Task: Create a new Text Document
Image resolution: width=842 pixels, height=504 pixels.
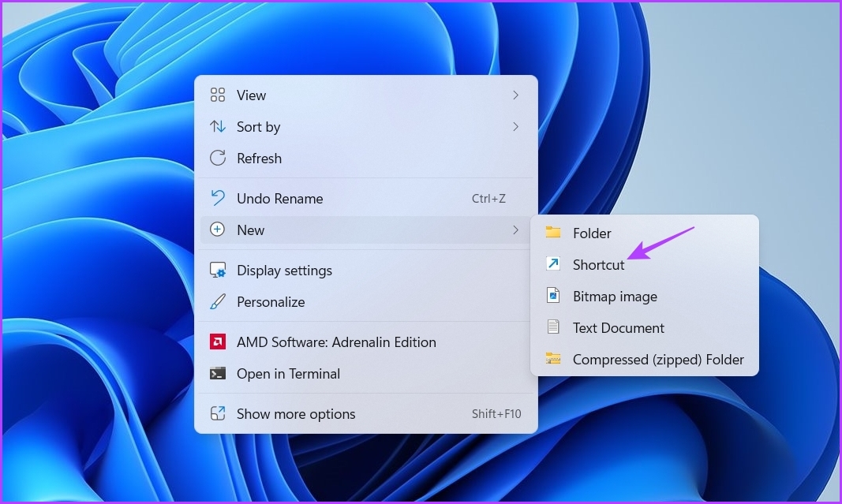Action: (645, 327)
